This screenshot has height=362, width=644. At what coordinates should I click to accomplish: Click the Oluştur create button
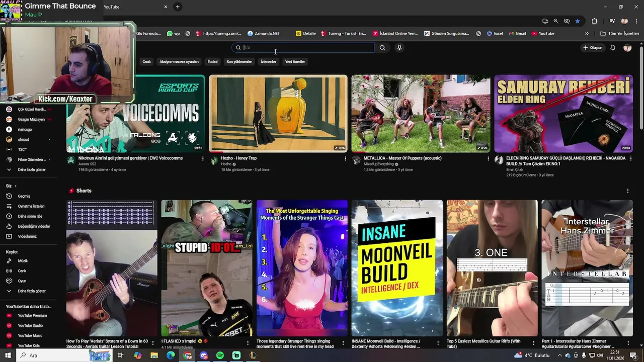coord(593,48)
